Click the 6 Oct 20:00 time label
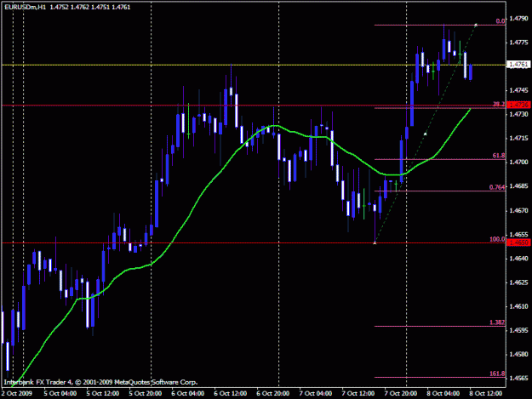The height and width of the screenshot is (399, 532). coord(273,393)
